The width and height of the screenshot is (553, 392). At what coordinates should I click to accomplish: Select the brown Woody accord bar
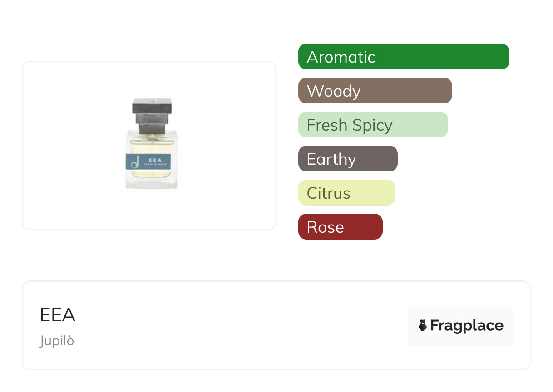(x=375, y=91)
